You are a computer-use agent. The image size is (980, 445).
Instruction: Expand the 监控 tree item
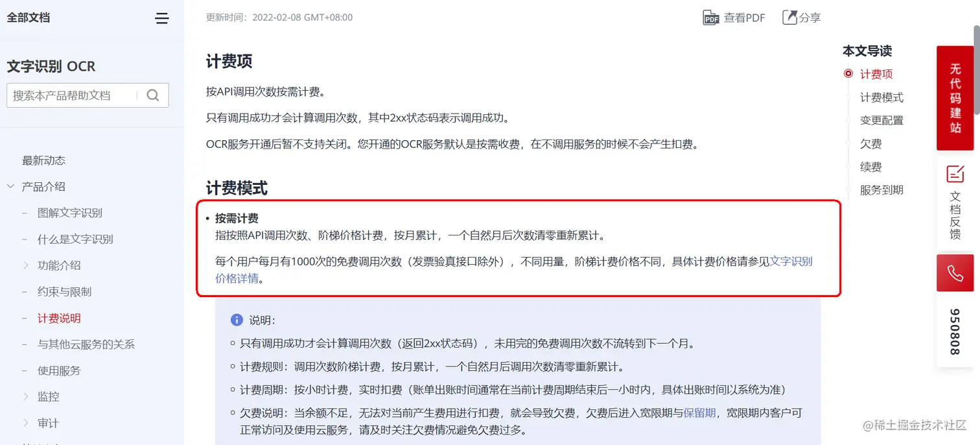pyautogui.click(x=26, y=396)
